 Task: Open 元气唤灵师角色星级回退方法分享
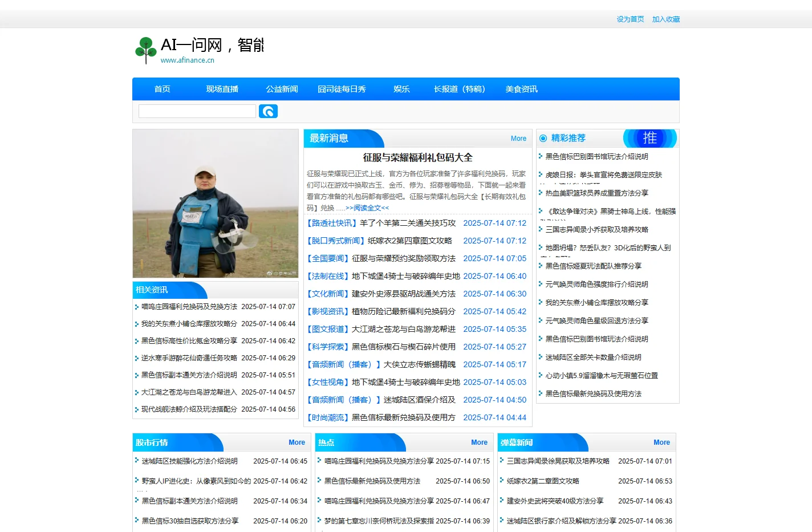[x=597, y=321]
